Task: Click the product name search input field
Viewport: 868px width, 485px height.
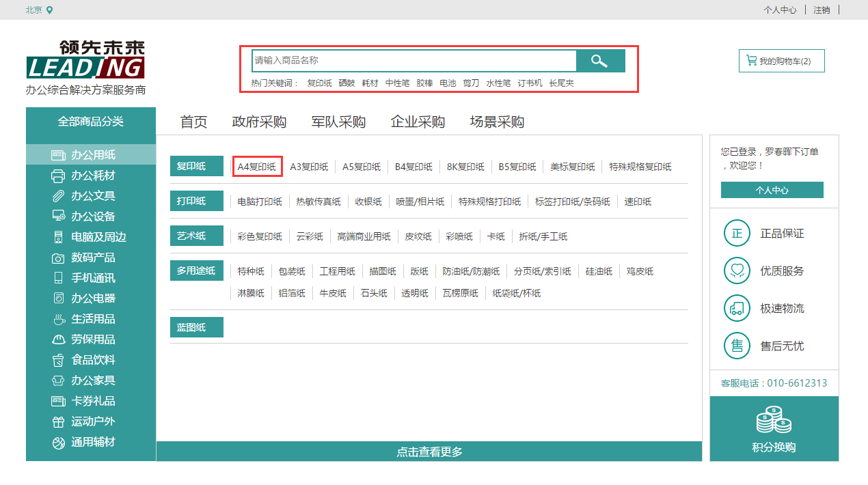Action: (413, 61)
